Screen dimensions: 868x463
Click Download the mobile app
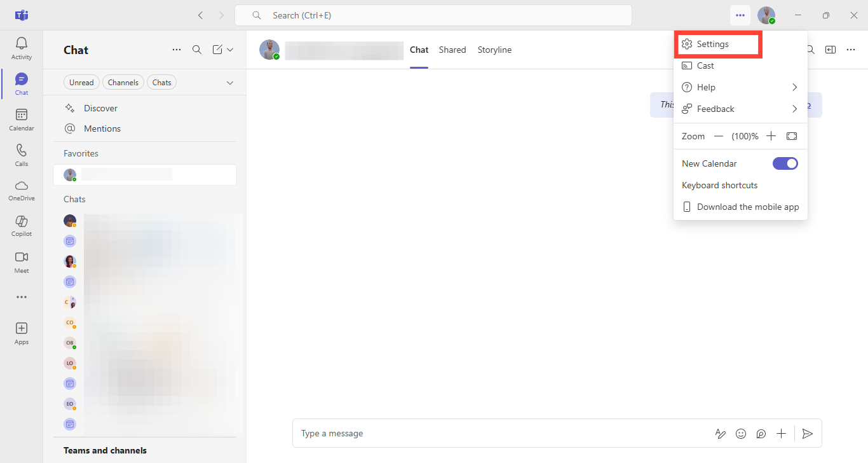pos(747,207)
